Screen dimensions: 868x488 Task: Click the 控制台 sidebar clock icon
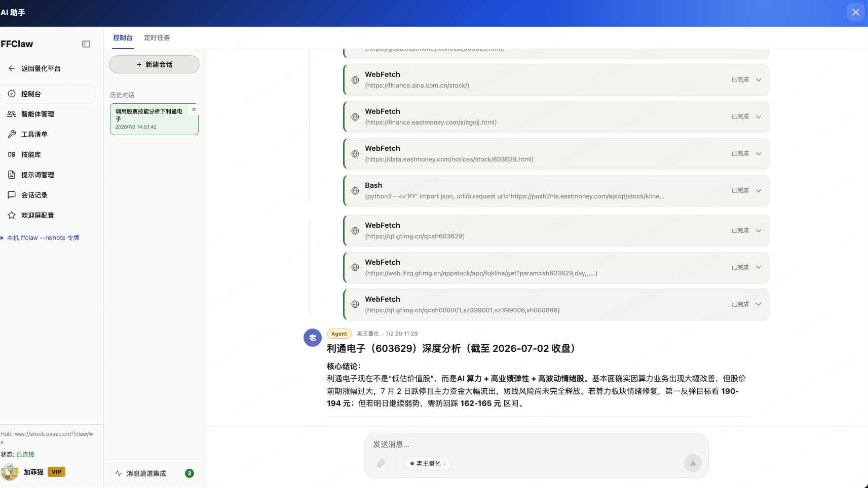coord(12,94)
